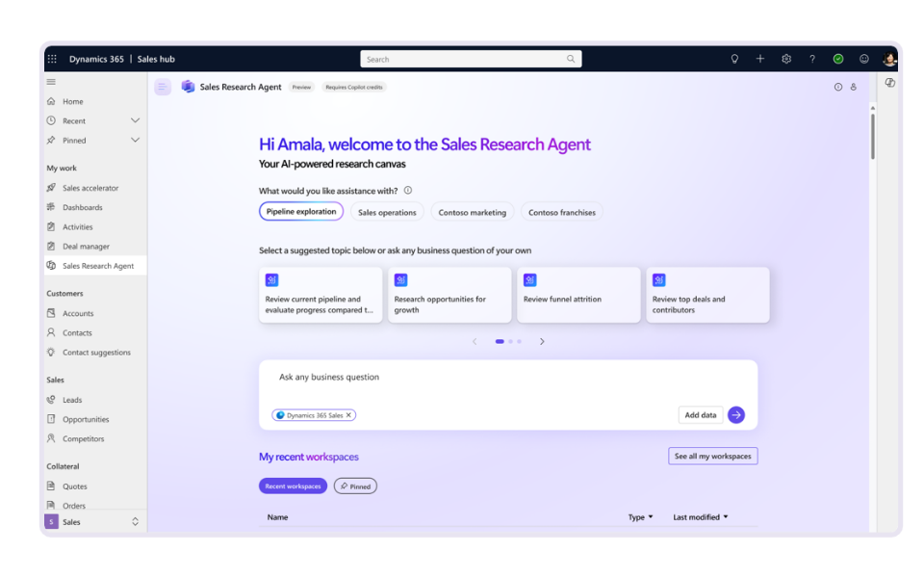
Task: Switch to Recent workspaces tab
Action: pyautogui.click(x=293, y=486)
